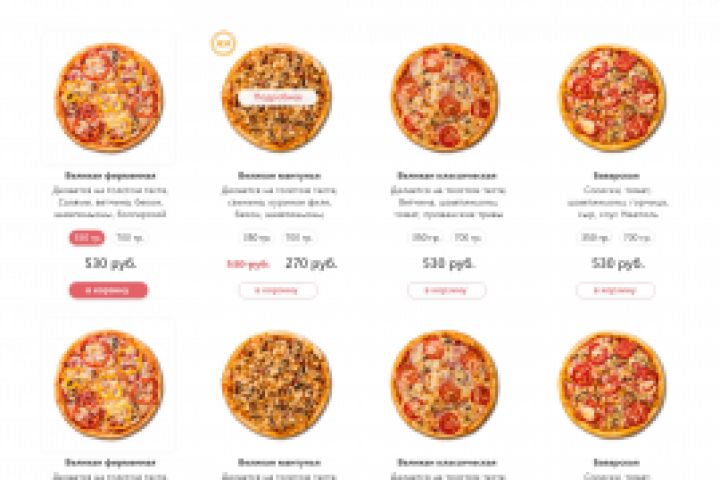Add the discounted 270 руб. pizza to cart

278,290
